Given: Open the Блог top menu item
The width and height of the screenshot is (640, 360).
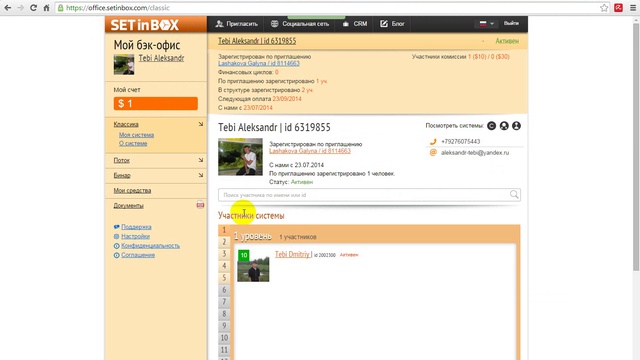Looking at the screenshot, I should point(392,24).
